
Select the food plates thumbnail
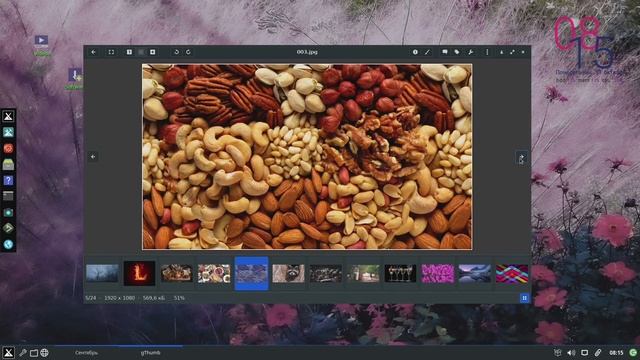click(x=214, y=273)
